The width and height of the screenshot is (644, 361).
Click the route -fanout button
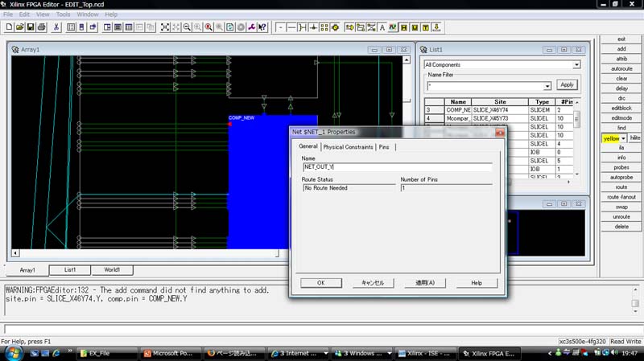click(621, 197)
